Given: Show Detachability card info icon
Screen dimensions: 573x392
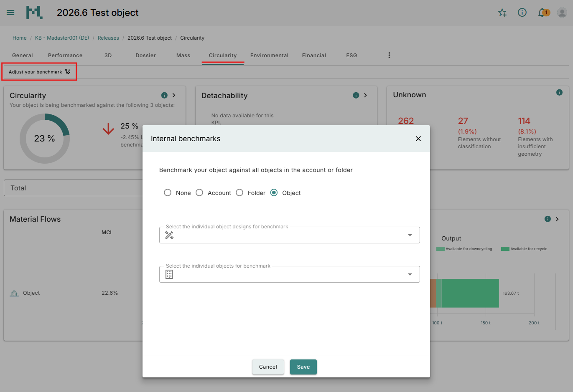Looking at the screenshot, I should (356, 95).
